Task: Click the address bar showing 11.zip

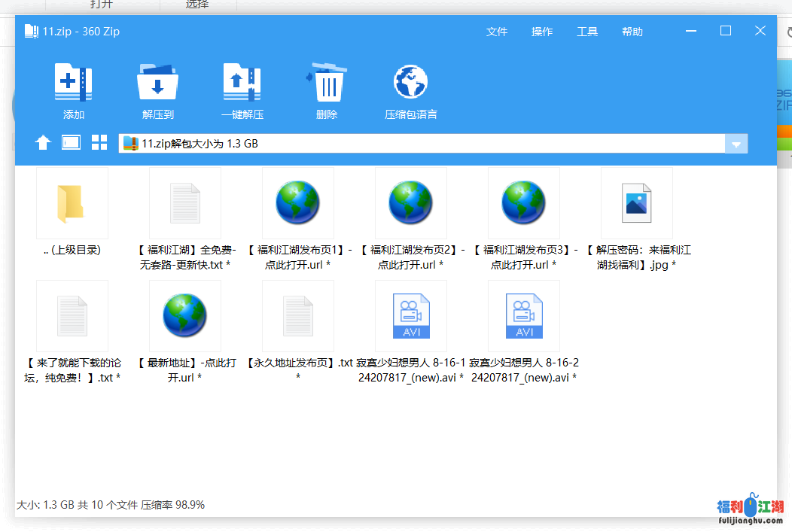Action: [x=422, y=144]
